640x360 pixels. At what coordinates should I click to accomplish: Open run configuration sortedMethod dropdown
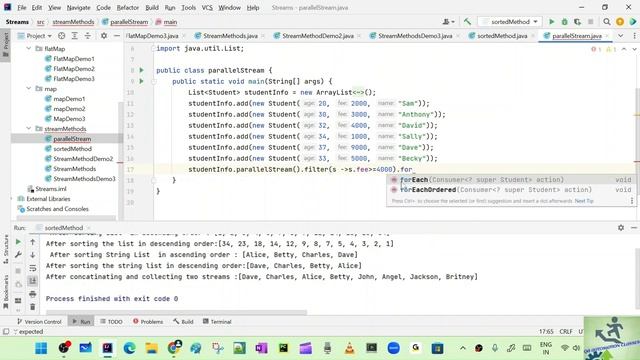point(511,22)
